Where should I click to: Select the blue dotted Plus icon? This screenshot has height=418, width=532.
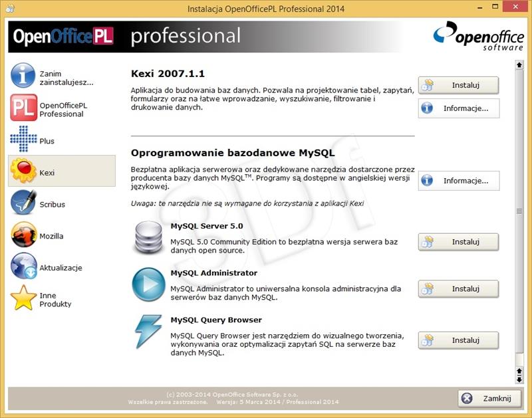click(x=23, y=139)
